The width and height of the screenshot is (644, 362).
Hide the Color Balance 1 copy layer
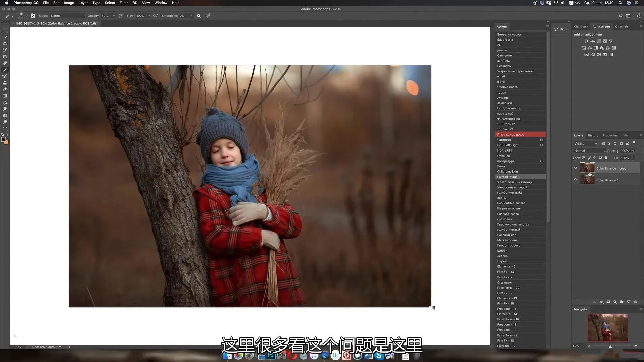[576, 168]
